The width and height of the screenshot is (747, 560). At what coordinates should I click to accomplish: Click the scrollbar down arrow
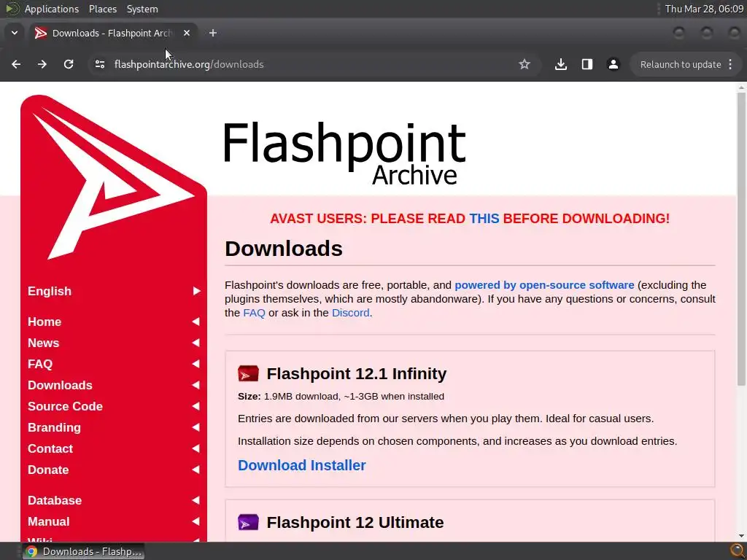pos(741,536)
